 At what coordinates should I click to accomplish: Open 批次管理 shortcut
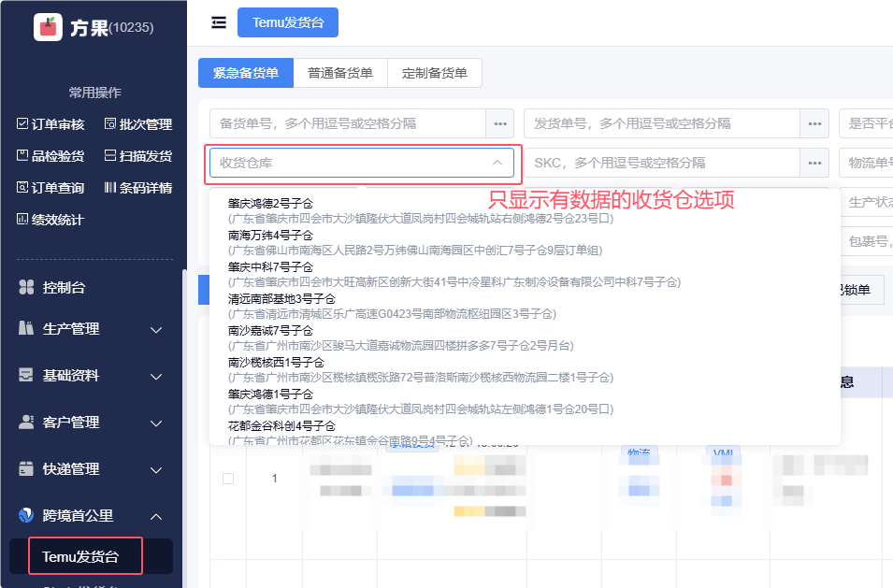pyautogui.click(x=138, y=124)
